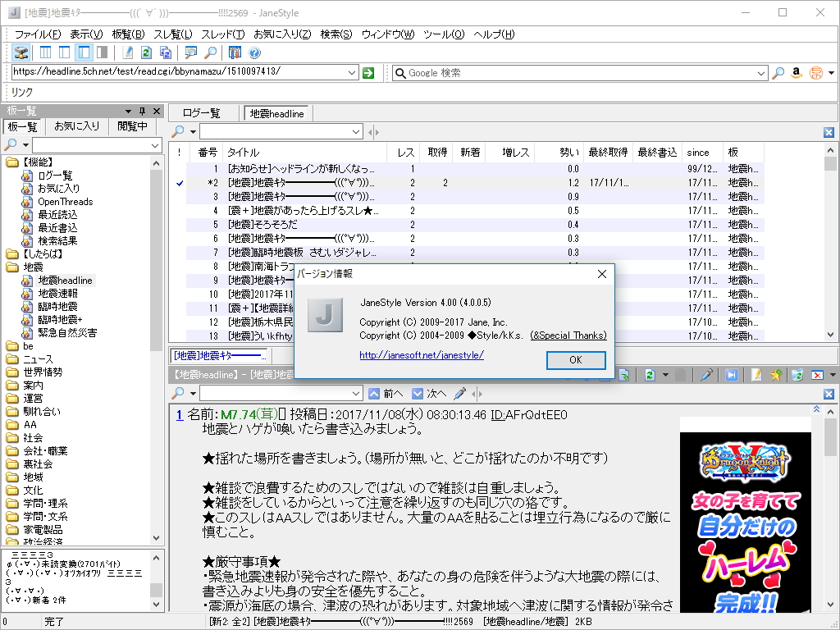Refresh the current thread

651,375
